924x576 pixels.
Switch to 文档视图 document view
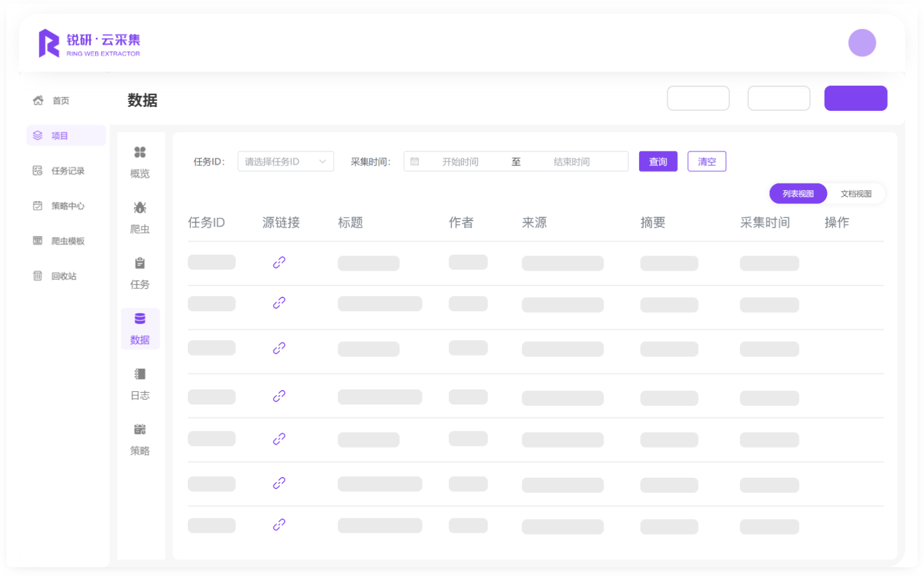(856, 194)
